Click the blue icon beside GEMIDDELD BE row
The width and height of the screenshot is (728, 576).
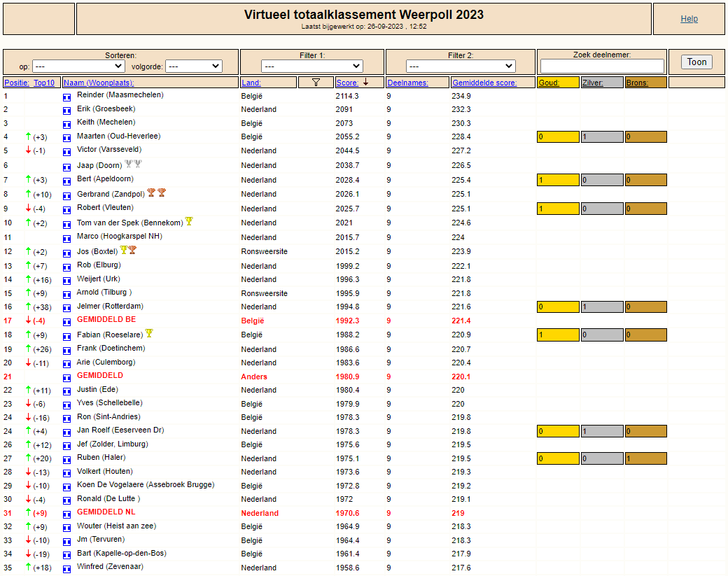[x=67, y=321]
